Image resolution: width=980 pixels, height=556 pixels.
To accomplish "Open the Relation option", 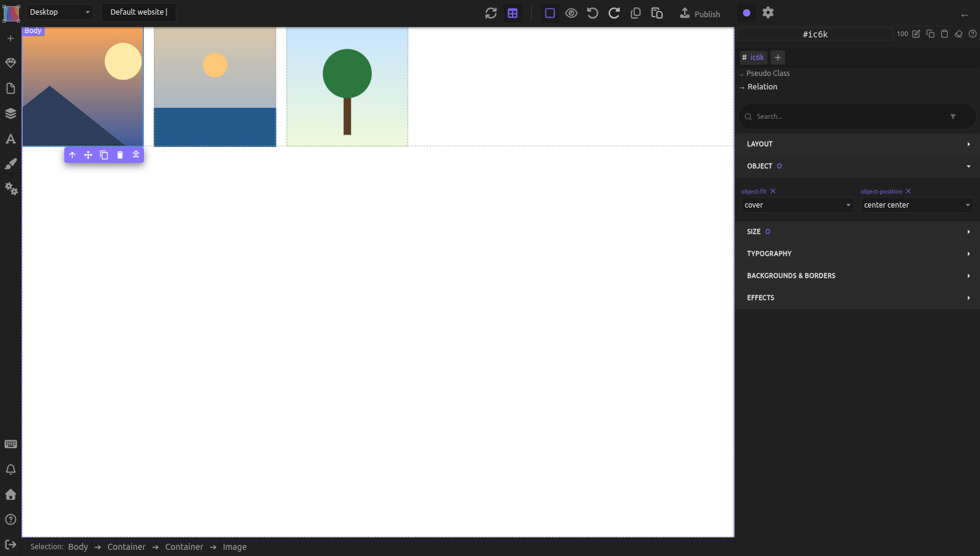I will click(762, 87).
